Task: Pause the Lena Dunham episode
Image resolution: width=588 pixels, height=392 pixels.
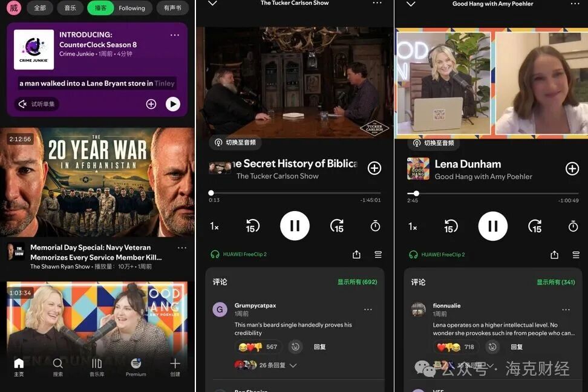Action: click(493, 226)
